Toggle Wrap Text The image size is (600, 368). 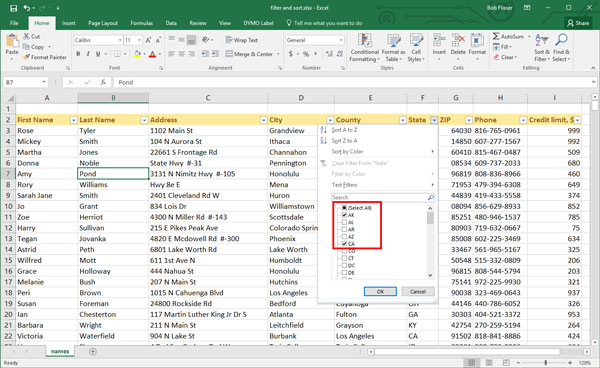tap(241, 40)
